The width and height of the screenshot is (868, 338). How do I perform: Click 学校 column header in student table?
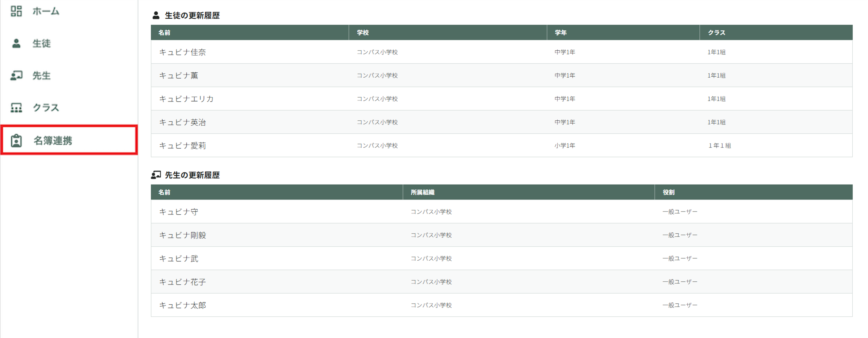363,33
